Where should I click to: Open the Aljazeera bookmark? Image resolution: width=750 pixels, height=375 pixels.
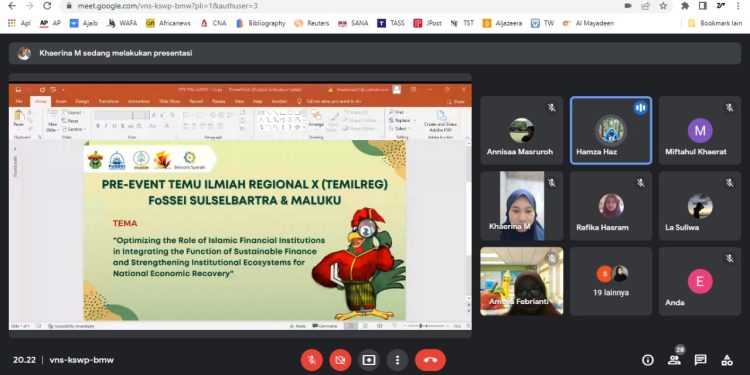503,23
